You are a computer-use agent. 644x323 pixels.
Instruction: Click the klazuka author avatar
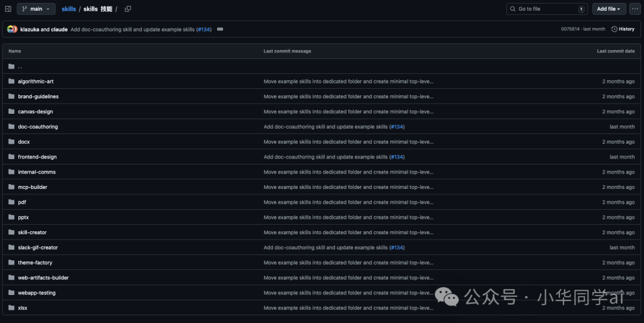coord(10,29)
